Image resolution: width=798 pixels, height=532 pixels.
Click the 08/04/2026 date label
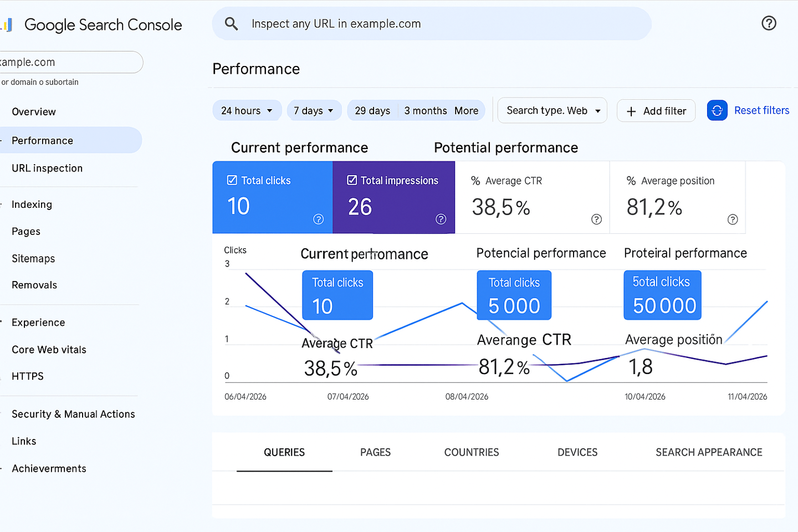pyautogui.click(x=467, y=397)
